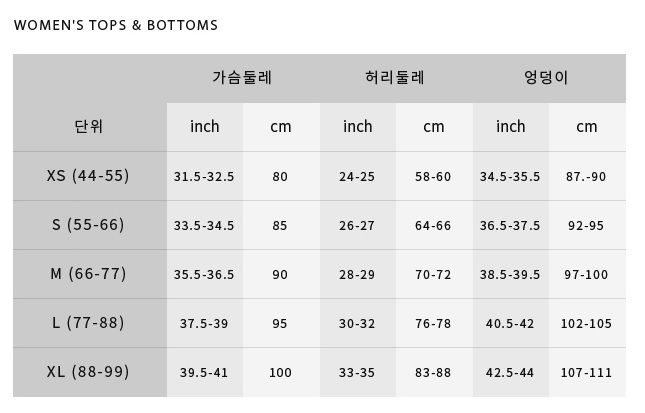The height and width of the screenshot is (413, 645).
Task: Click the 31.5-32.5 chest inch cell
Action: [x=204, y=177]
